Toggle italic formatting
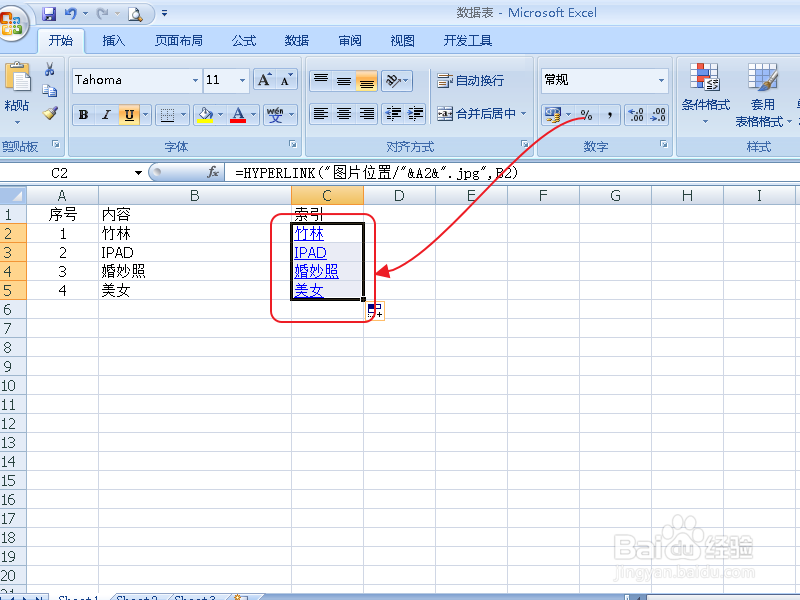800x600 pixels. (x=106, y=115)
